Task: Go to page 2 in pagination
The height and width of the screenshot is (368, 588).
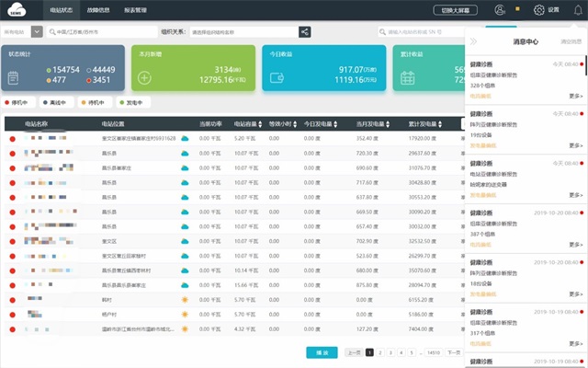Action: click(x=379, y=352)
